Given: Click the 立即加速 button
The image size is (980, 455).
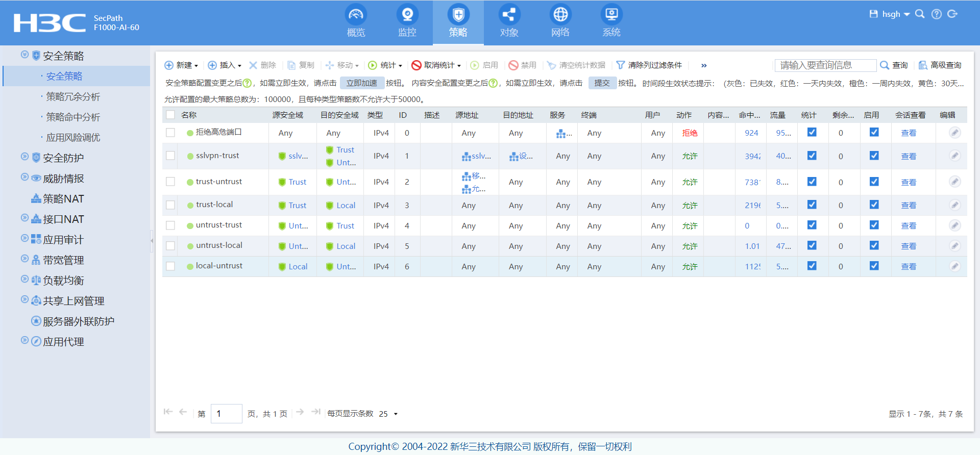Looking at the screenshot, I should 361,83.
